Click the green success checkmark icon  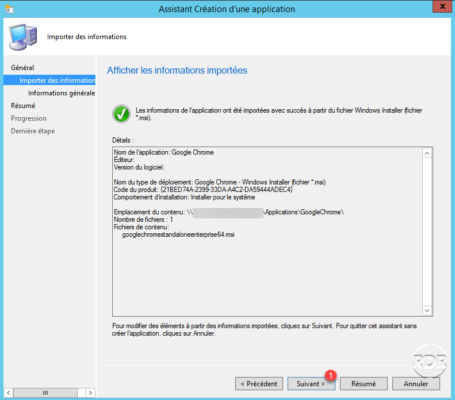[x=121, y=114]
